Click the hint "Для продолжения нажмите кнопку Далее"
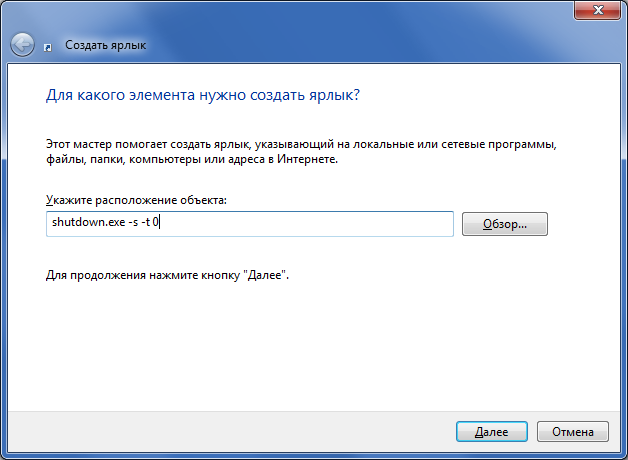Screen dimensions: 628x460 point(168,273)
